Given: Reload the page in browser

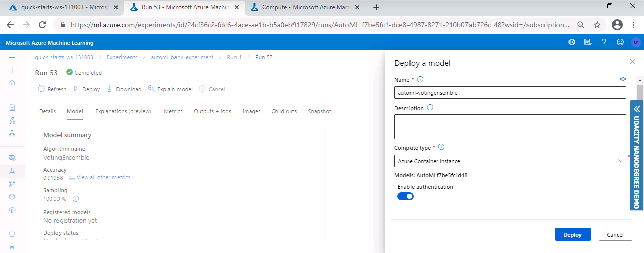Looking at the screenshot, I should (43, 25).
